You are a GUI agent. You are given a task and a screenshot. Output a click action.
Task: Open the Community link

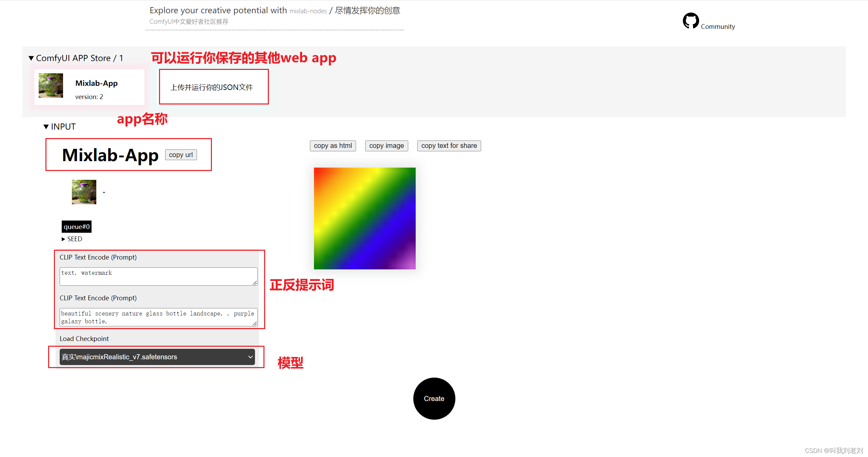click(x=718, y=26)
